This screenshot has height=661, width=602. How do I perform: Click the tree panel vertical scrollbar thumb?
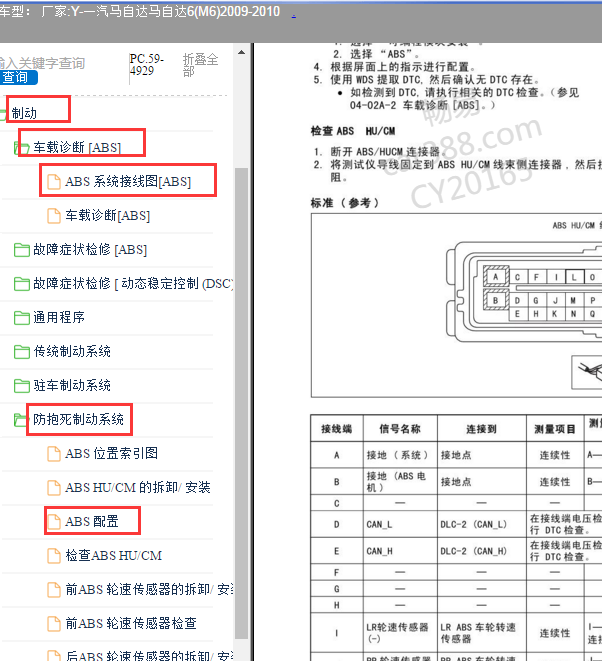coord(242,403)
